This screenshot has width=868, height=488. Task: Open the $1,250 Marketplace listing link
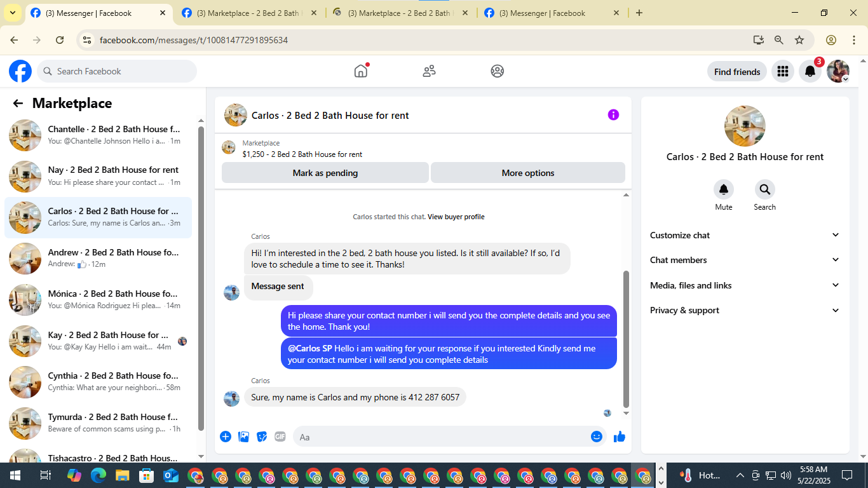302,154
